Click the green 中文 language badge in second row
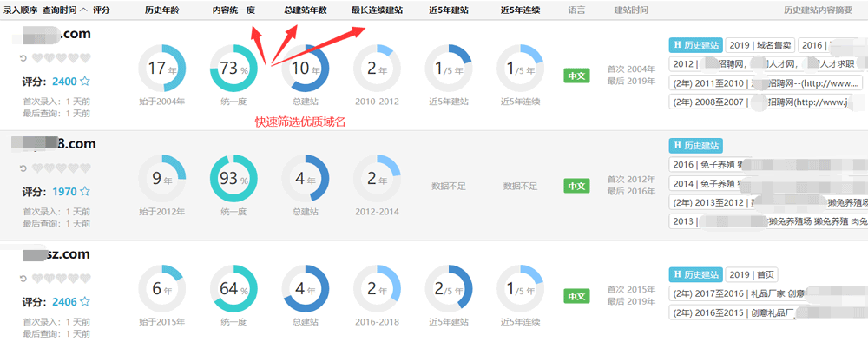Viewport: 868px width, 342px height. (x=576, y=186)
